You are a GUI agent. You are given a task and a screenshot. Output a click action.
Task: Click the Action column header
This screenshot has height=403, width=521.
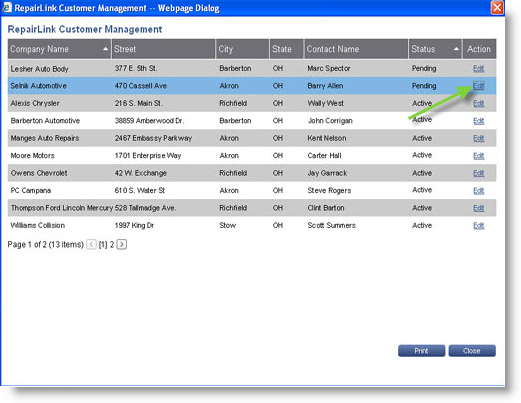tap(479, 49)
